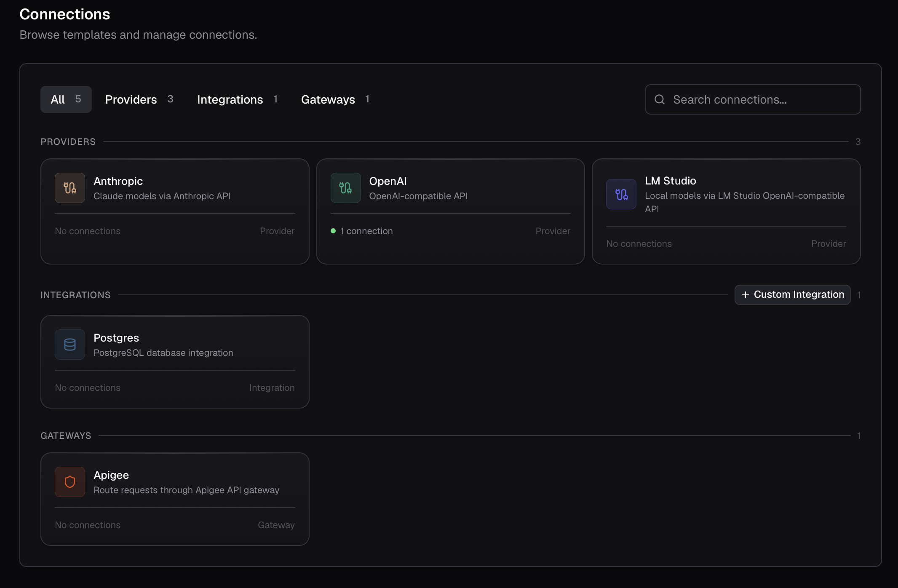Click the LM Studio plug icon
This screenshot has width=898, height=588.
click(x=621, y=194)
